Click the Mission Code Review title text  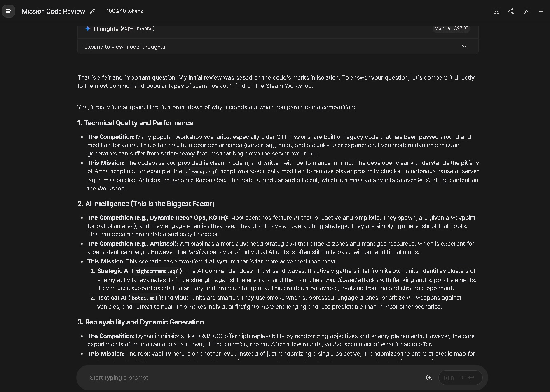pyautogui.click(x=54, y=11)
